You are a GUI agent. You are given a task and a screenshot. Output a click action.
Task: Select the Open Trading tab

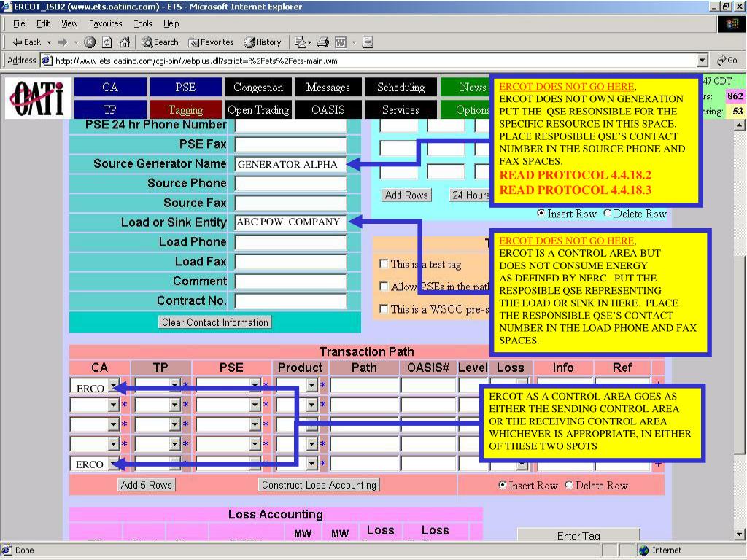click(258, 109)
